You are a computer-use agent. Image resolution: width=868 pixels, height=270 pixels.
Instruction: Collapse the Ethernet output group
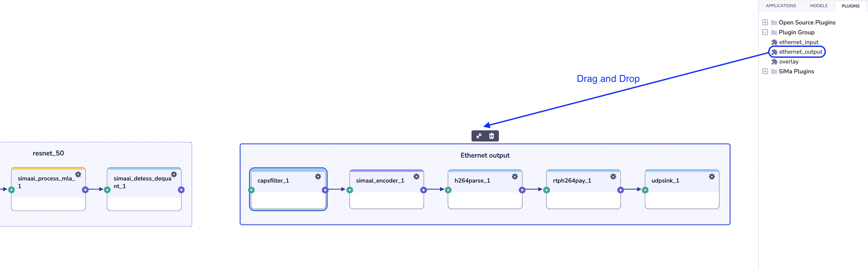coord(478,136)
